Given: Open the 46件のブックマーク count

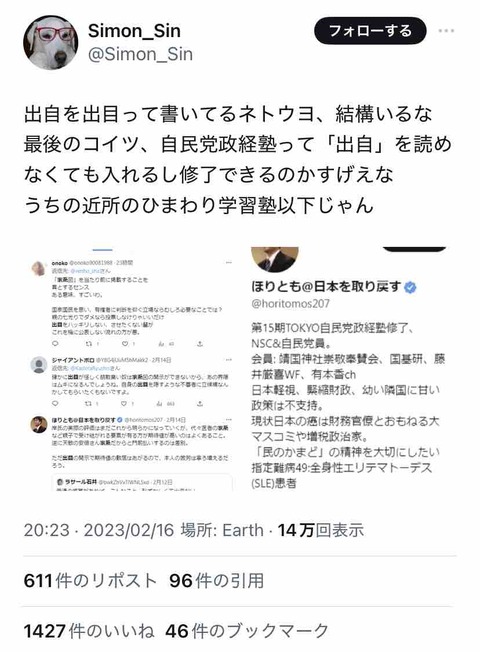Looking at the screenshot, I should [x=247, y=631].
